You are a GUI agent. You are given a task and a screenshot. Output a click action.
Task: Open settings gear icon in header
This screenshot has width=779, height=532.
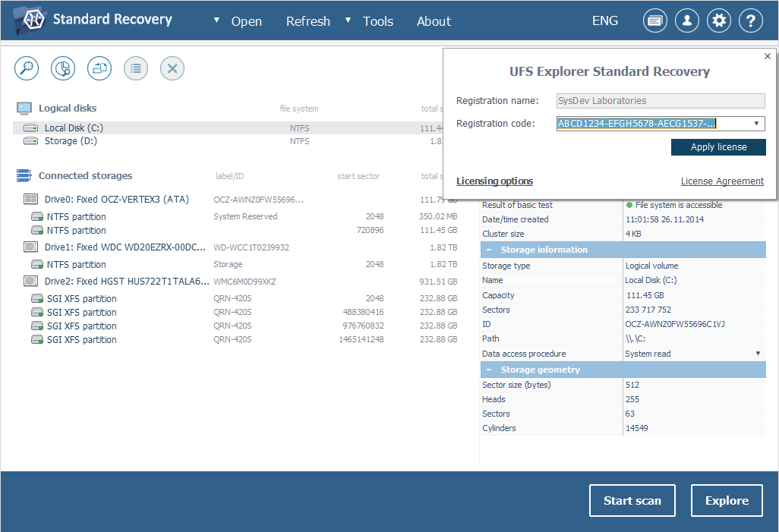click(x=719, y=20)
